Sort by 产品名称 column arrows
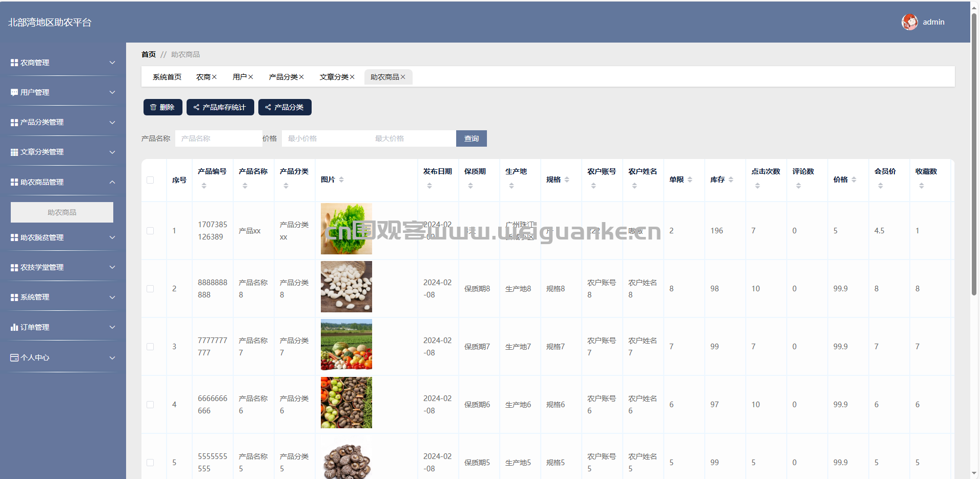Screen dimensions: 980x479 (245, 186)
